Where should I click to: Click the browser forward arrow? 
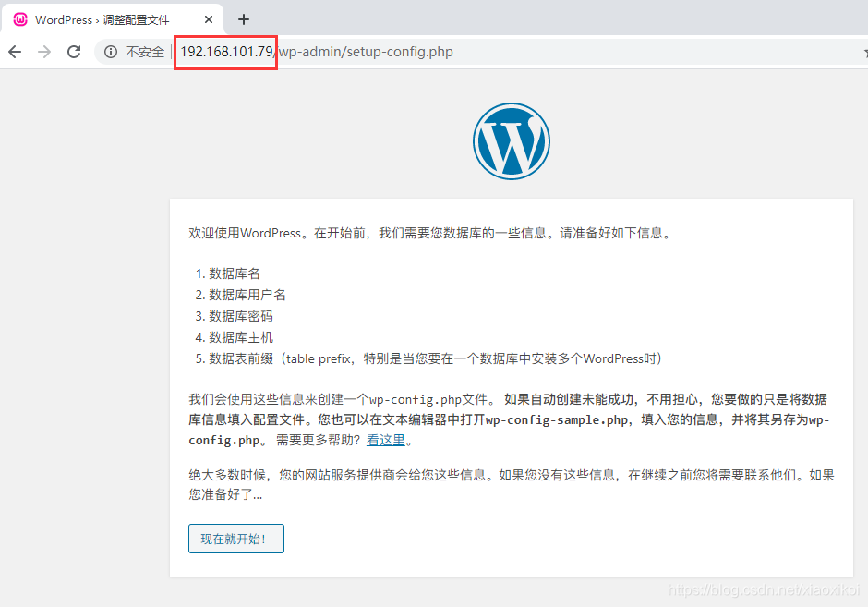tap(44, 52)
